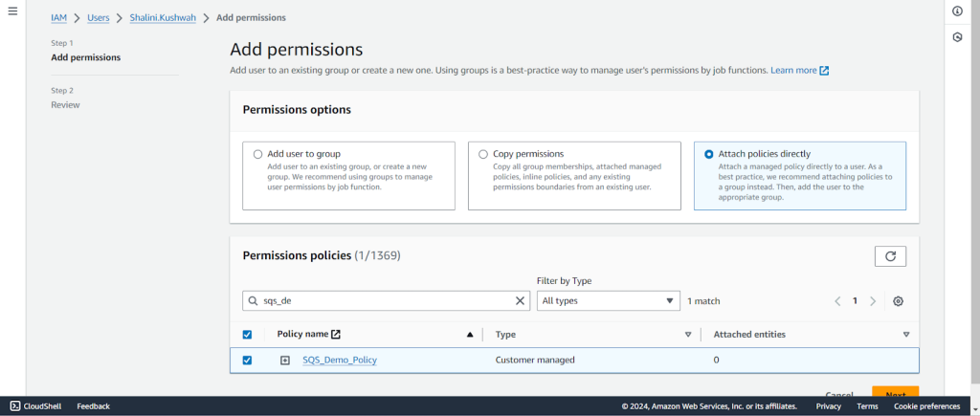Image resolution: width=980 pixels, height=416 pixels.
Task: Open Cookie preferences in footer
Action: click(926, 406)
